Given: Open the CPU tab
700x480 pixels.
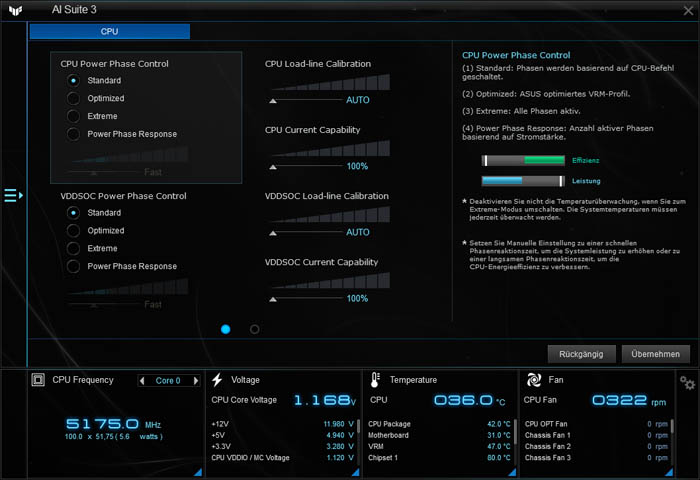Looking at the screenshot, I should tap(109, 31).
